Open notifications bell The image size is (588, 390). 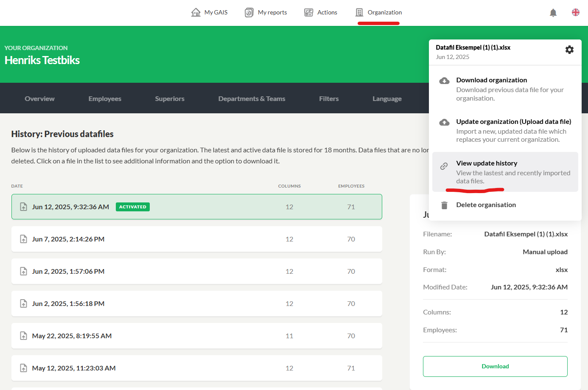[553, 13]
